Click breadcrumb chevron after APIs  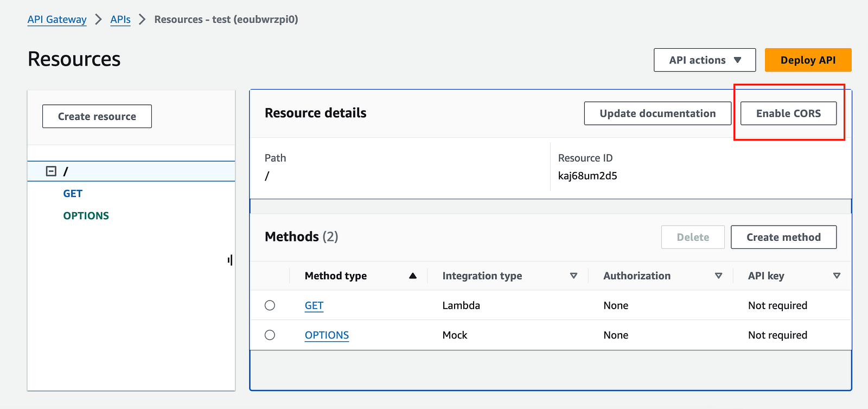click(142, 20)
